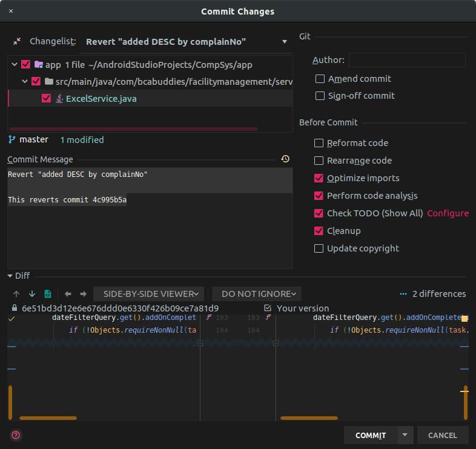Click the back arrow in diff toolbar
476x449 pixels.
tap(68, 294)
